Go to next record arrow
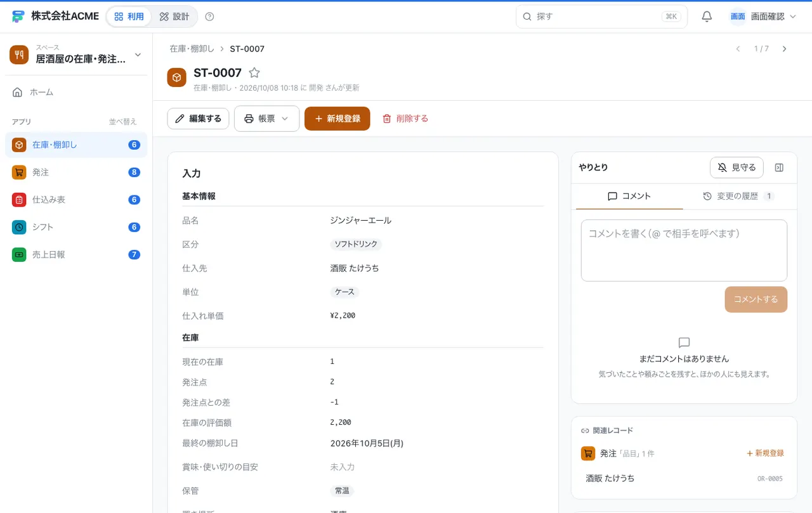Image resolution: width=812 pixels, height=513 pixels. tap(784, 49)
